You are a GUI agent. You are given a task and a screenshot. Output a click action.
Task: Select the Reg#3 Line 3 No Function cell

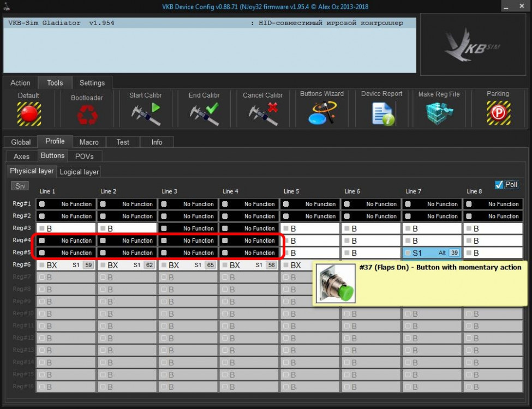(x=188, y=228)
